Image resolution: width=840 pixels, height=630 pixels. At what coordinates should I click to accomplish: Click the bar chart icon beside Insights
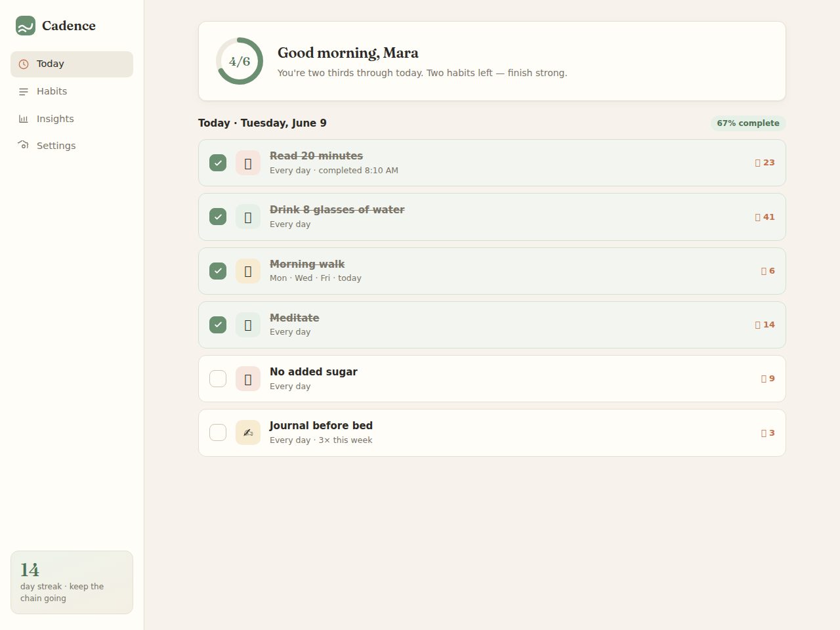click(24, 119)
